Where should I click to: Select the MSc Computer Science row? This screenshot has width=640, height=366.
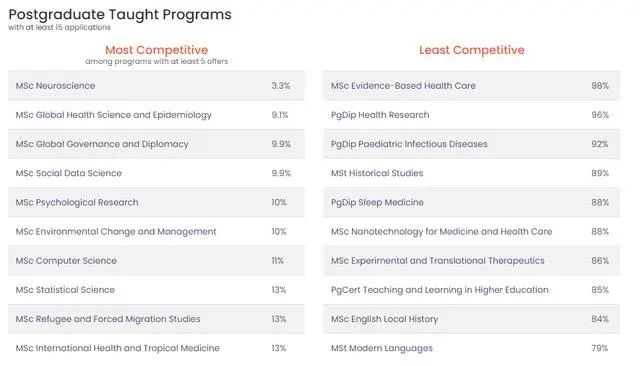tap(156, 261)
